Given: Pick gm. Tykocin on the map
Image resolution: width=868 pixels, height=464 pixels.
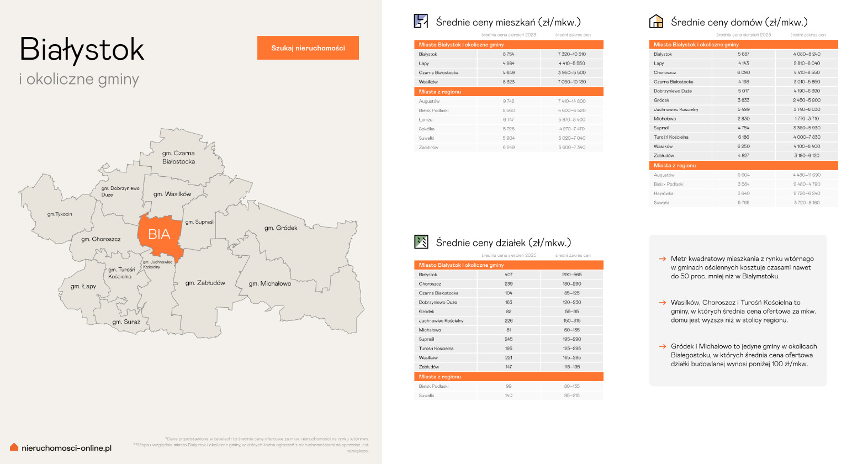Looking at the screenshot, I should (60, 214).
